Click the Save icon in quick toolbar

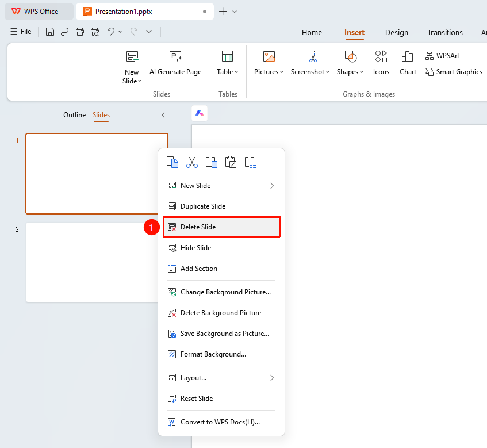(x=49, y=32)
